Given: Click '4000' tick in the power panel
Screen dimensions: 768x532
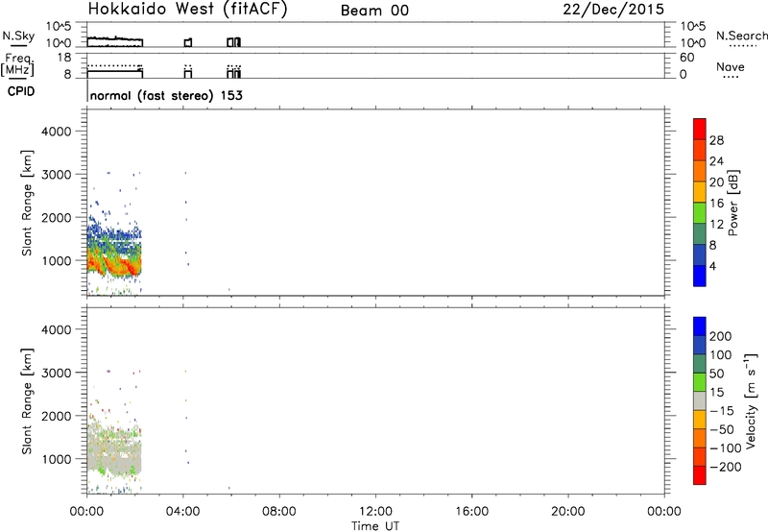Looking at the screenshot, I should click(x=56, y=132).
